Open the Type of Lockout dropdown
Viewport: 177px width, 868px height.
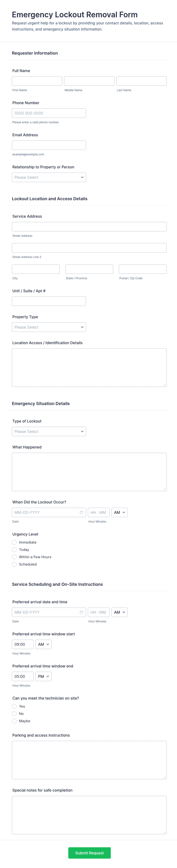pyautogui.click(x=49, y=431)
